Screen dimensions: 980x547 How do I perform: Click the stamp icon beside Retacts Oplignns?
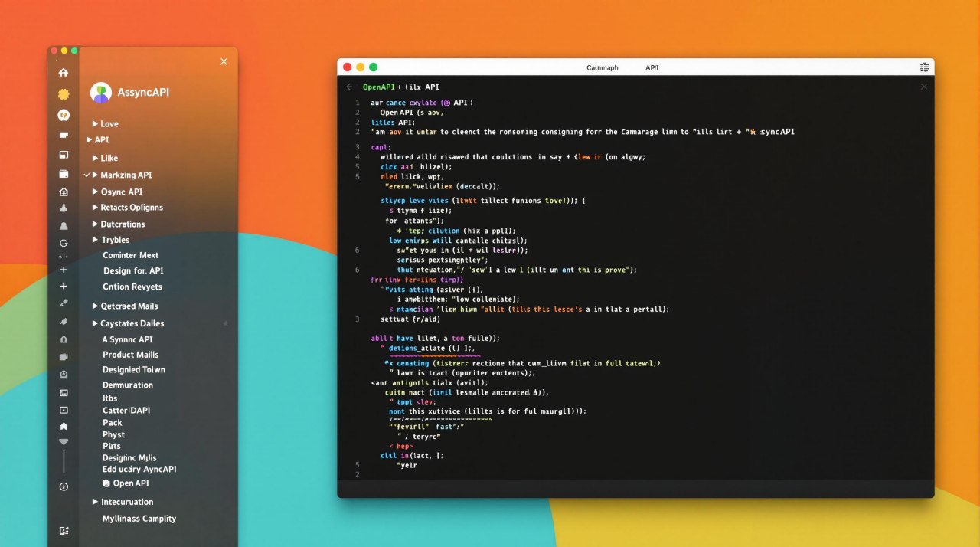click(64, 208)
